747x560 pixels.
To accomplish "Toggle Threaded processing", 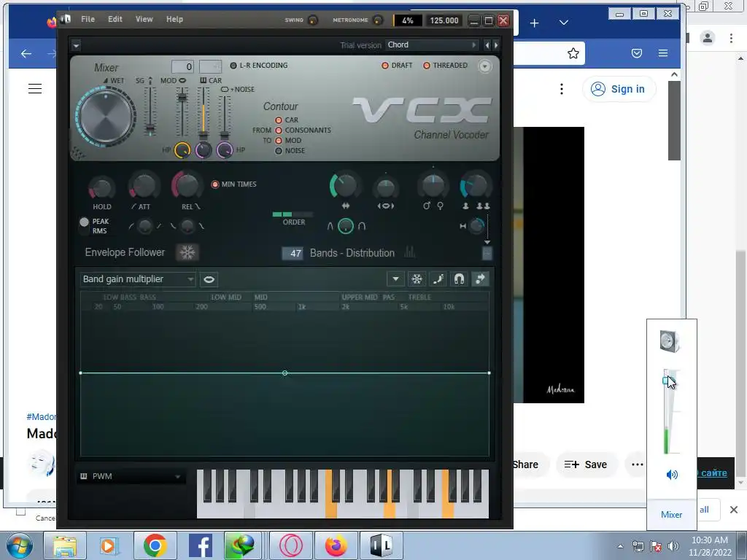I will tap(446, 65).
